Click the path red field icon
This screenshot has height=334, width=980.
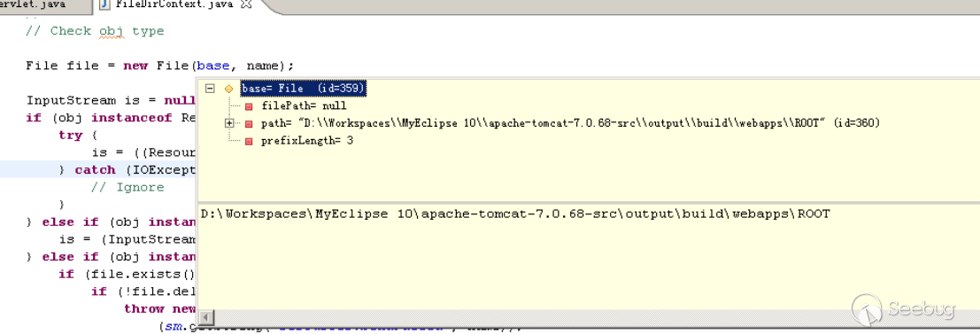point(249,124)
